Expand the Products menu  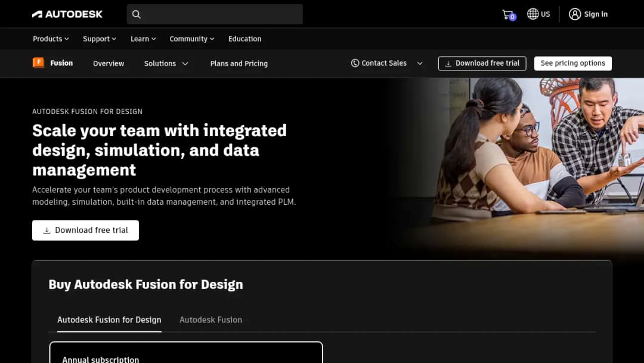coord(51,39)
